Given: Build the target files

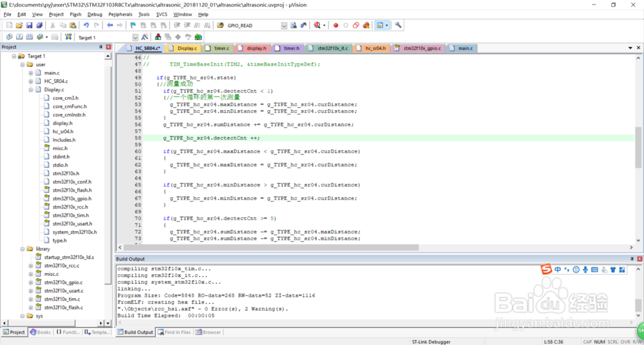Looking at the screenshot, I should click(x=19, y=37).
